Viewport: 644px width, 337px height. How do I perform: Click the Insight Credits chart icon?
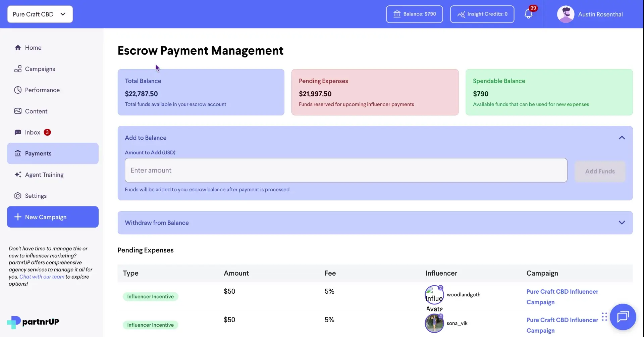click(x=462, y=14)
